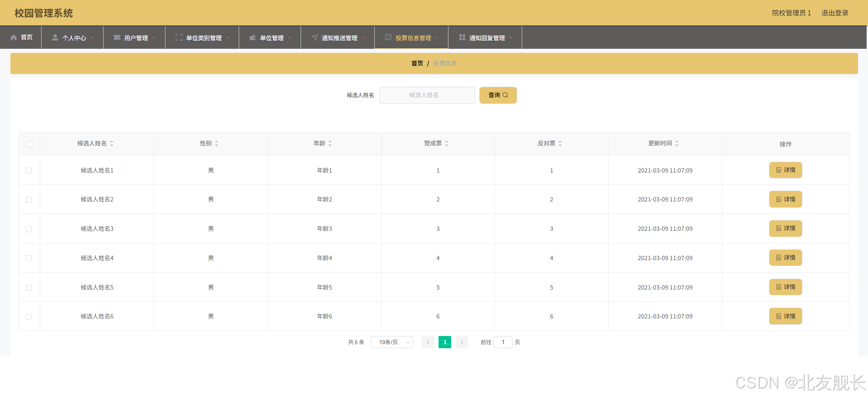Go to previous page arrow
Image resolution: width=868 pixels, height=397 pixels.
coord(428,342)
